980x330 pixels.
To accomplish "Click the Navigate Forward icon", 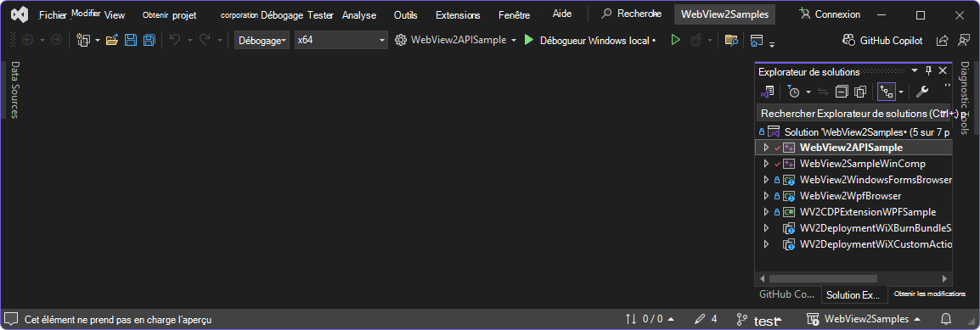I will 56,40.
